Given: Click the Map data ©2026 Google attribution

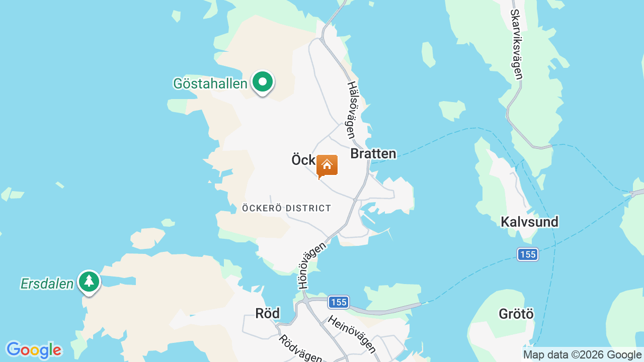Looking at the screenshot, I should (583, 354).
